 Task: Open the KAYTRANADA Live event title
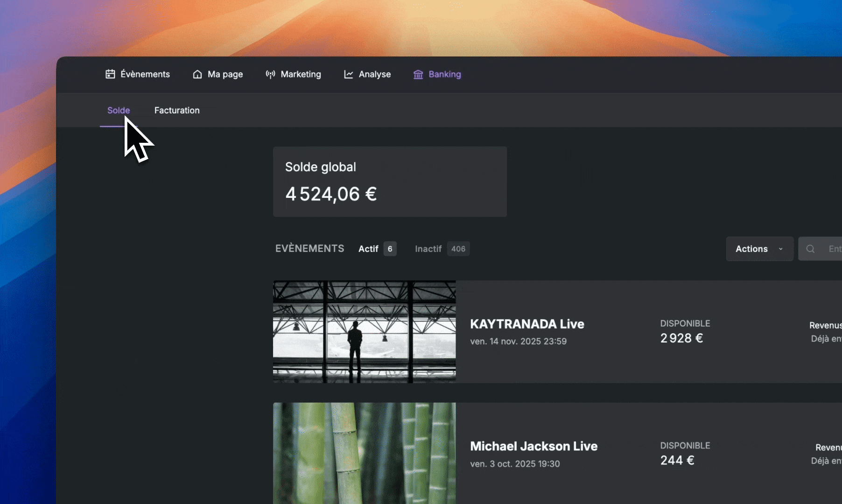click(527, 324)
